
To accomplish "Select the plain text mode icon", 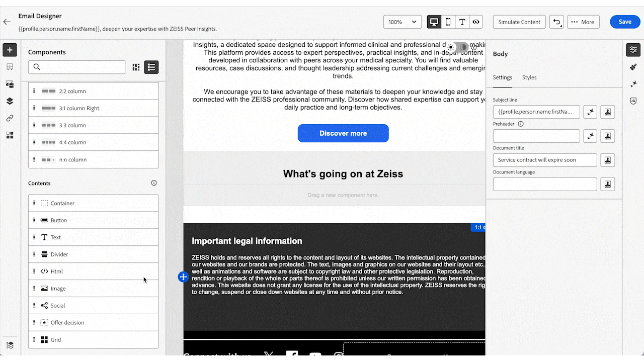I will [462, 22].
